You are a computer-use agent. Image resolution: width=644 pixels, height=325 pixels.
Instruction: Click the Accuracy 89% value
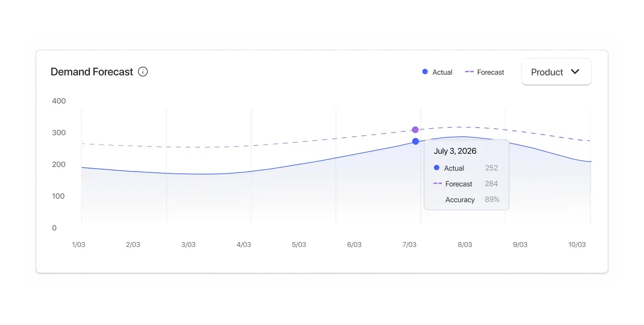click(492, 200)
